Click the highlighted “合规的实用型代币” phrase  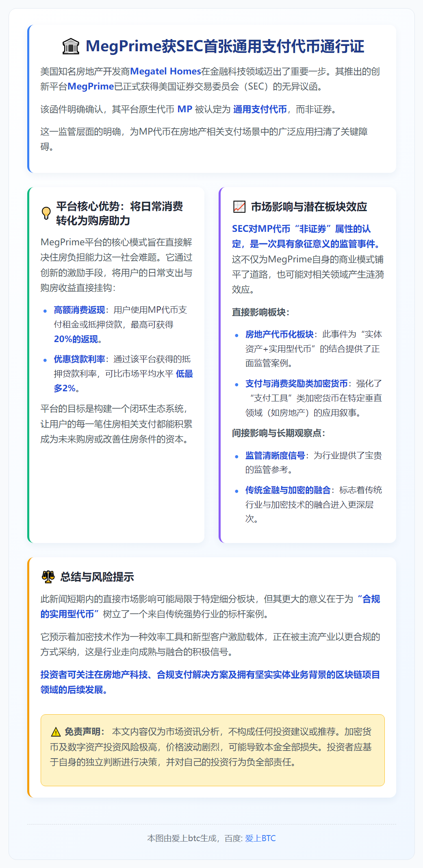(x=210, y=606)
